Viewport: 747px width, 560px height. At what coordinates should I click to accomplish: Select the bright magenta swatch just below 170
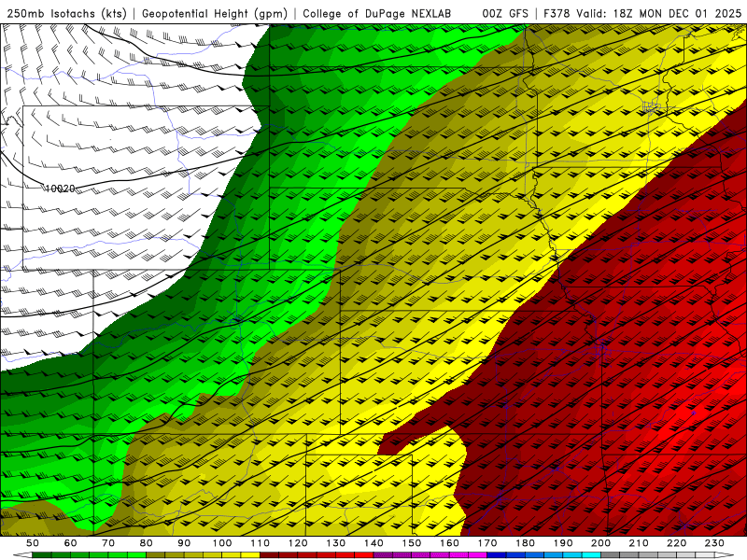(x=477, y=554)
